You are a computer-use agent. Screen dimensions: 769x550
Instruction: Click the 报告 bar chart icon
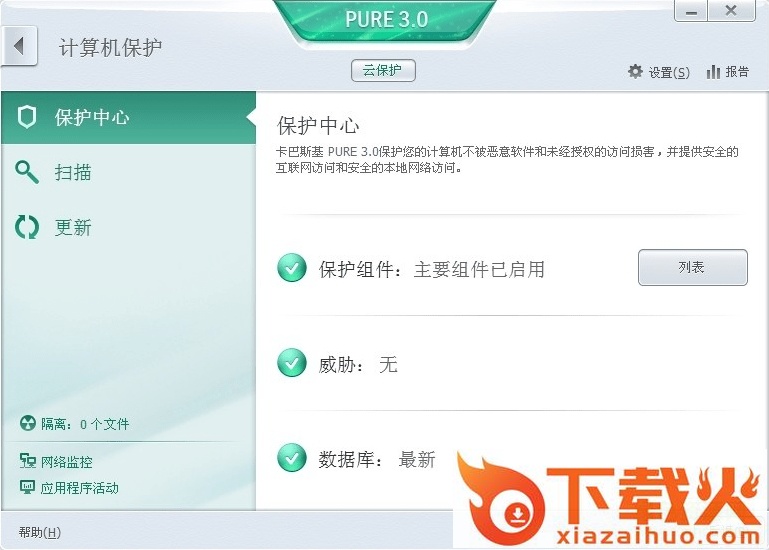tap(713, 72)
